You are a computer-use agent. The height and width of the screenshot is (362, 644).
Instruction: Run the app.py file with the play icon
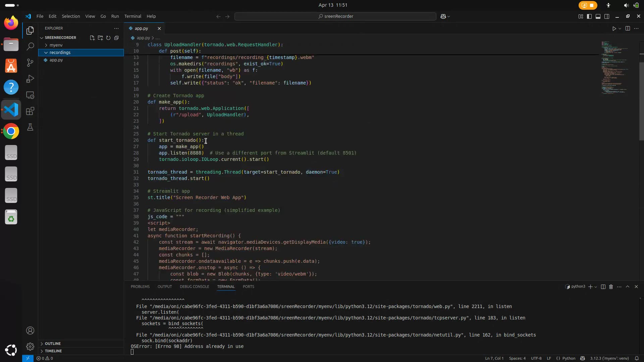pyautogui.click(x=614, y=28)
